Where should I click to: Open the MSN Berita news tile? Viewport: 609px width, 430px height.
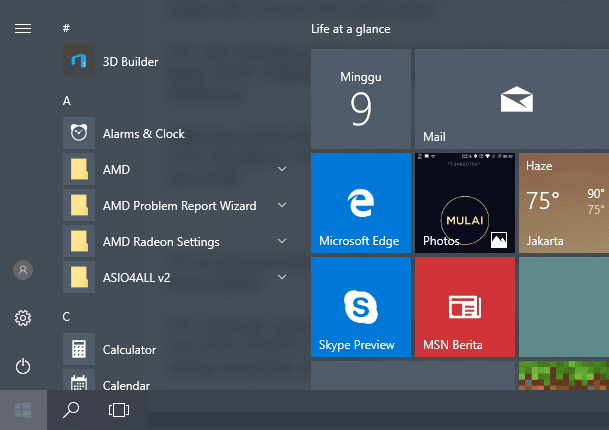tap(465, 307)
